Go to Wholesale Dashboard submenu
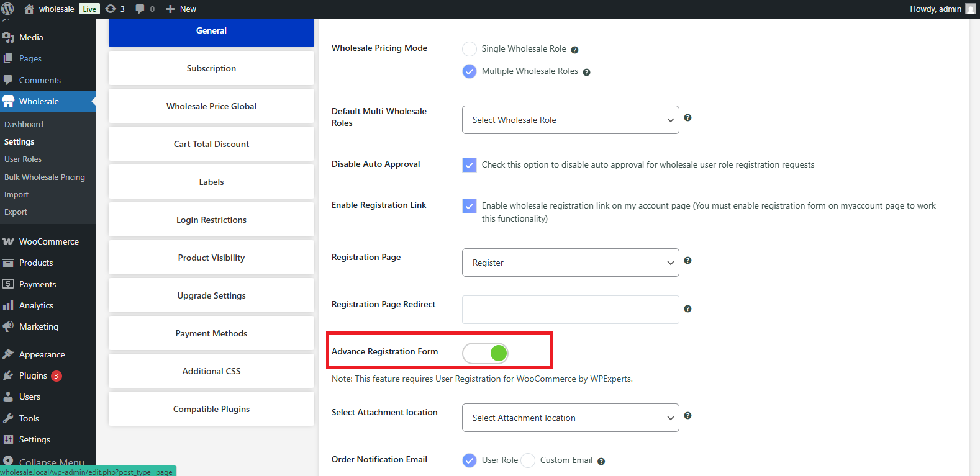 click(24, 124)
